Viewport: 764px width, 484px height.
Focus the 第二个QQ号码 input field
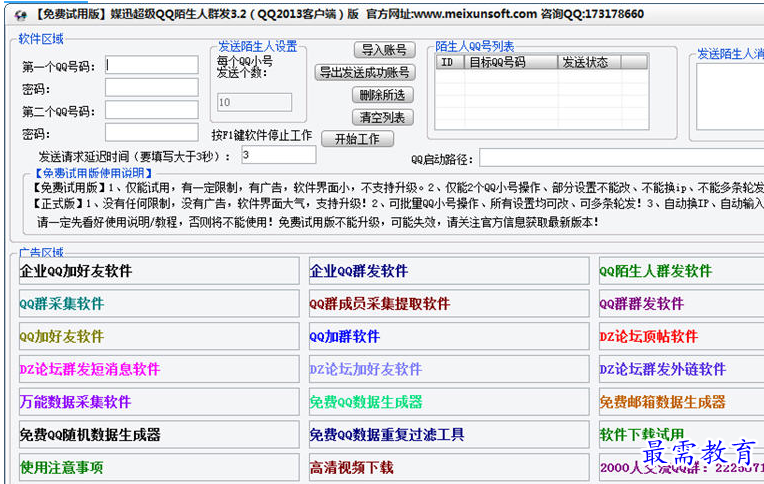[x=152, y=110]
